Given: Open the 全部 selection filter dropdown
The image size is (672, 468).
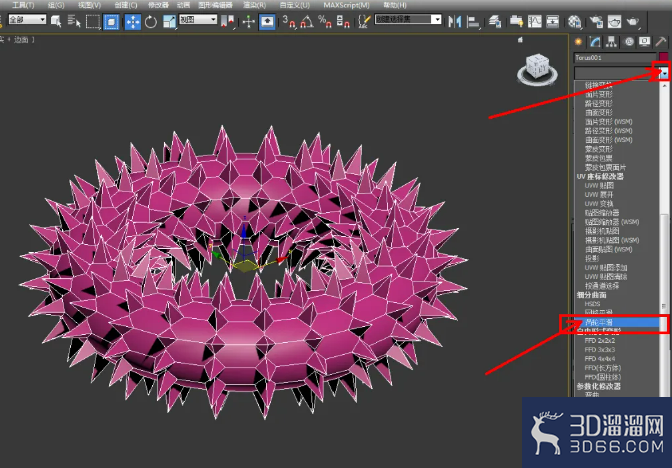Looking at the screenshot, I should [27, 19].
